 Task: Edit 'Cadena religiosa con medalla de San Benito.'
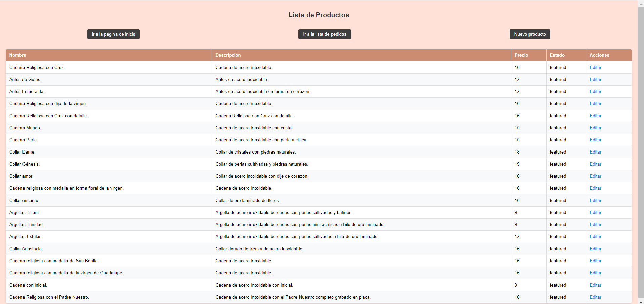coord(595,261)
